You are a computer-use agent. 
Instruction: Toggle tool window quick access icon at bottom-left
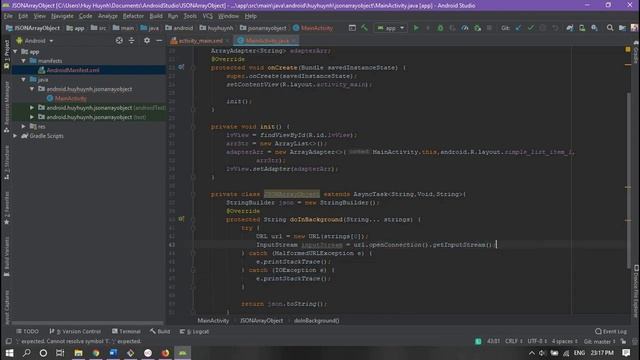coord(9,341)
